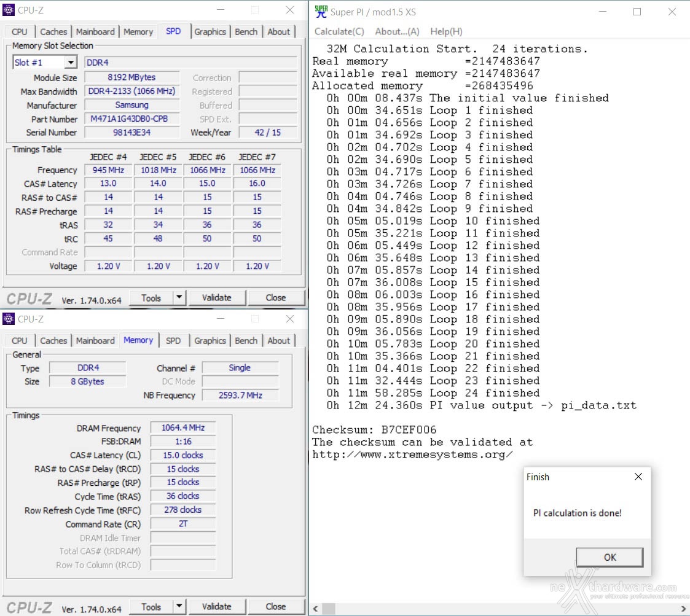This screenshot has width=690, height=616.
Task: Click the Super PI app icon in the title bar
Action: coord(321,12)
